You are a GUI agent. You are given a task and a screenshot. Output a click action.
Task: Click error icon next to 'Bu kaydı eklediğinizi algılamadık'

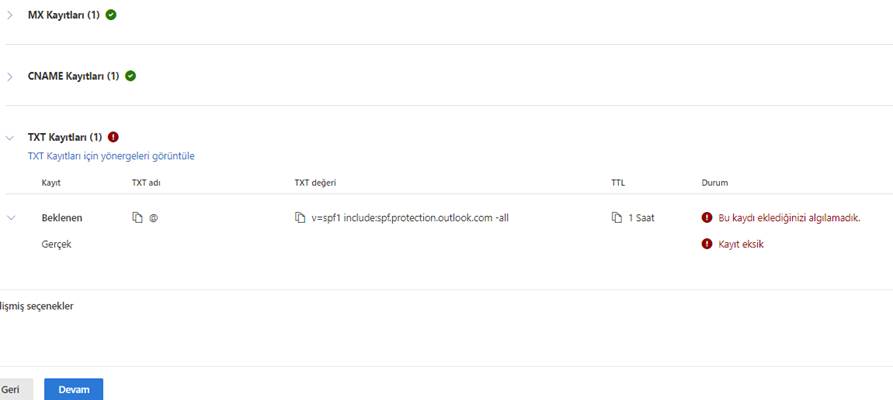707,217
